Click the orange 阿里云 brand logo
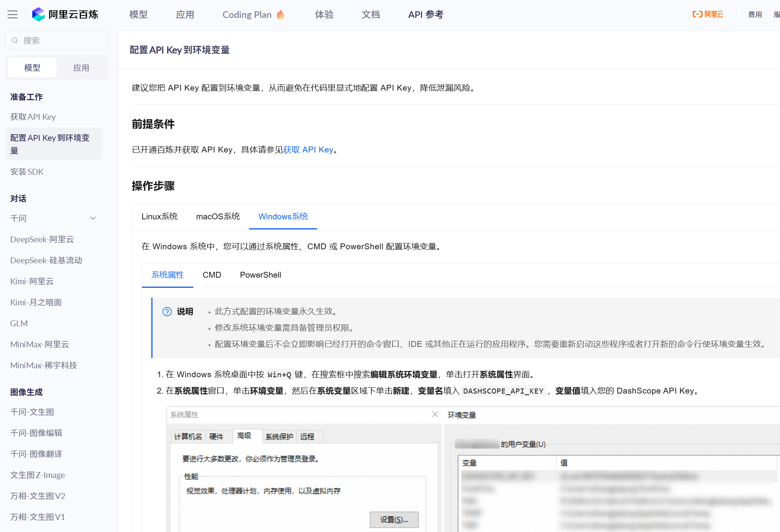Image resolution: width=780 pixels, height=532 pixels. coord(708,14)
